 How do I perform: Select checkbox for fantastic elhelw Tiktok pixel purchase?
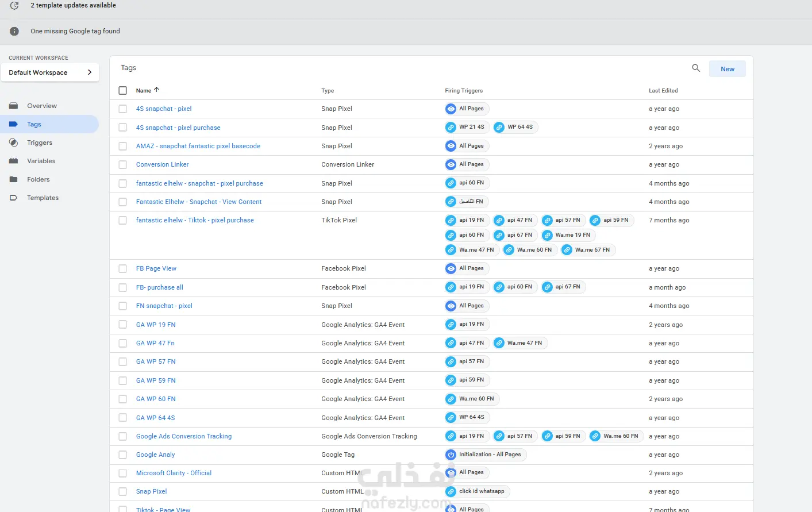point(123,221)
